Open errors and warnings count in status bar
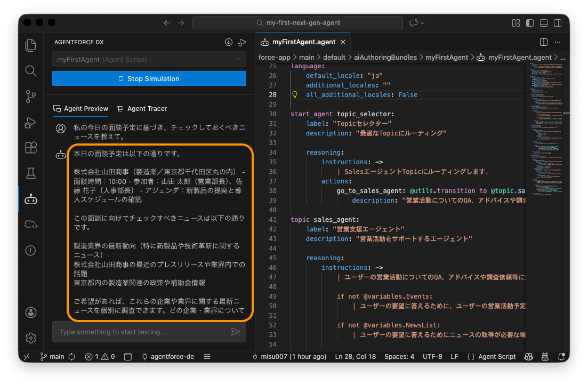Image resolution: width=588 pixels, height=385 pixels. coord(100,357)
